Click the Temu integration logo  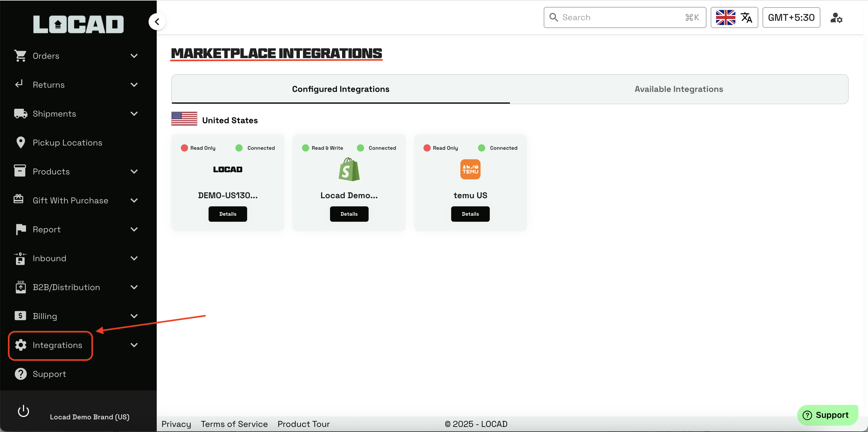click(470, 169)
